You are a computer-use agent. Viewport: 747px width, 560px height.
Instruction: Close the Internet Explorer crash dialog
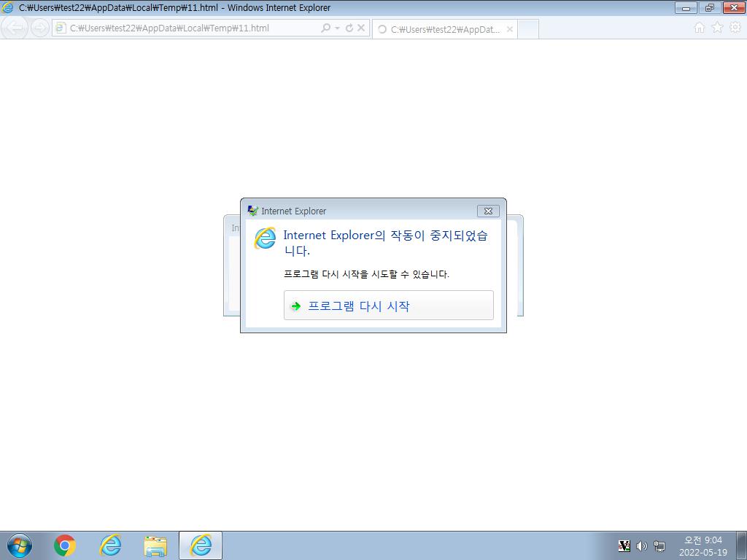point(488,211)
